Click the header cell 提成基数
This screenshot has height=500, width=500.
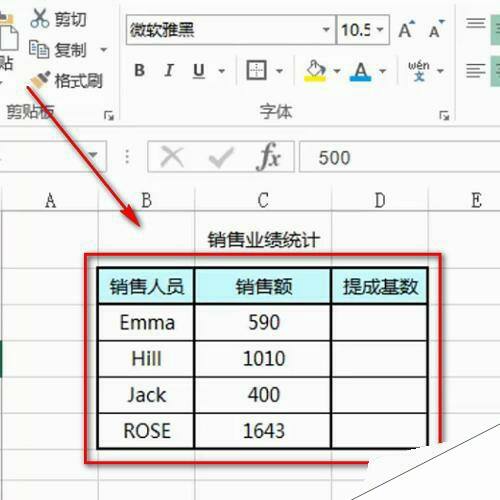[380, 286]
